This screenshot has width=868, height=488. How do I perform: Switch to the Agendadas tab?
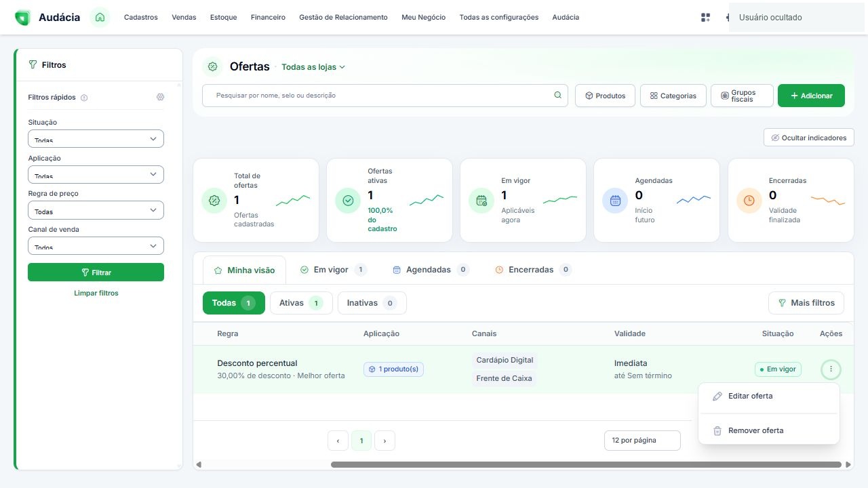tap(431, 270)
